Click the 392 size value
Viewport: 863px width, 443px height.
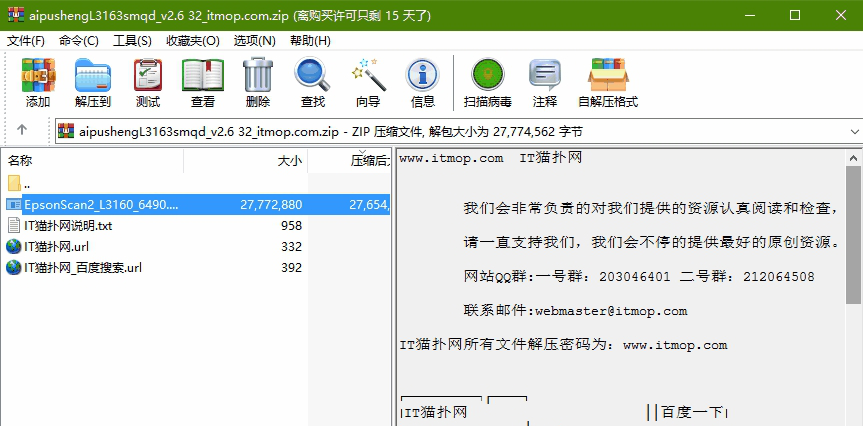click(291, 267)
